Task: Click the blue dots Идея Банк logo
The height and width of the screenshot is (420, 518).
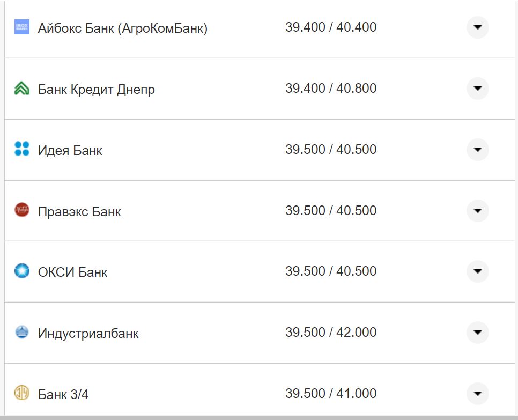Action: point(22,149)
